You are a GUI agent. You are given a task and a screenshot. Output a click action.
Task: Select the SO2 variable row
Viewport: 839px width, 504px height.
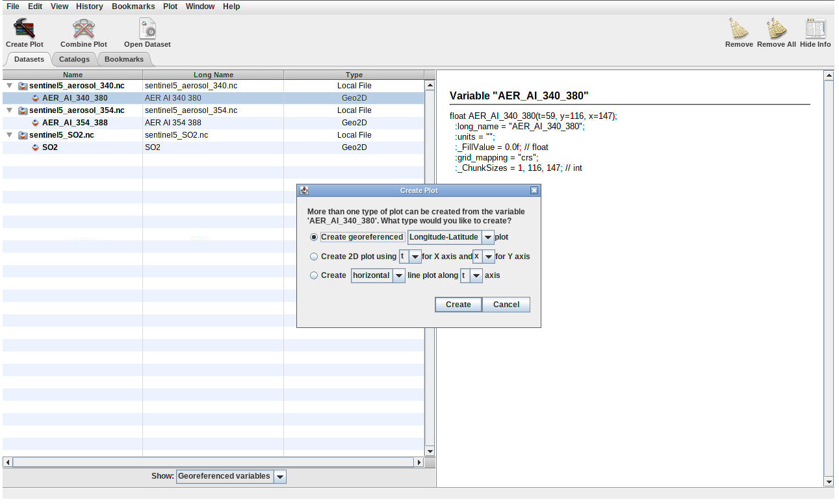click(x=213, y=147)
